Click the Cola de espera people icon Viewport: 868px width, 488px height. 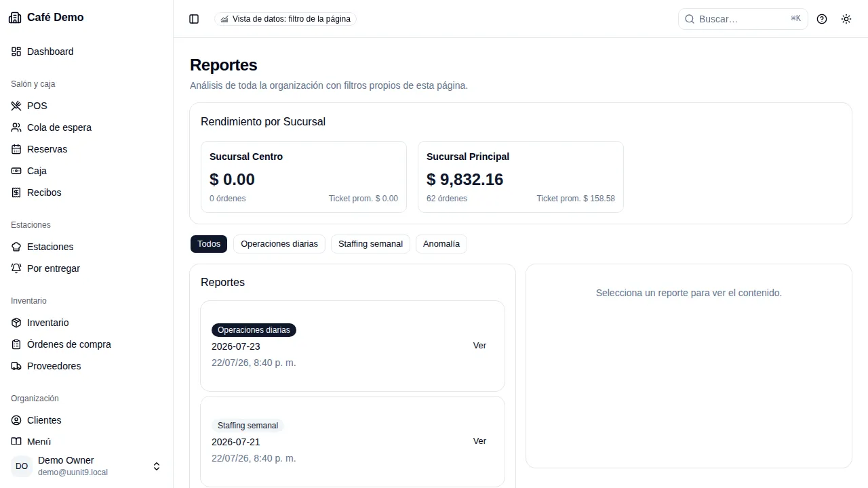point(16,127)
